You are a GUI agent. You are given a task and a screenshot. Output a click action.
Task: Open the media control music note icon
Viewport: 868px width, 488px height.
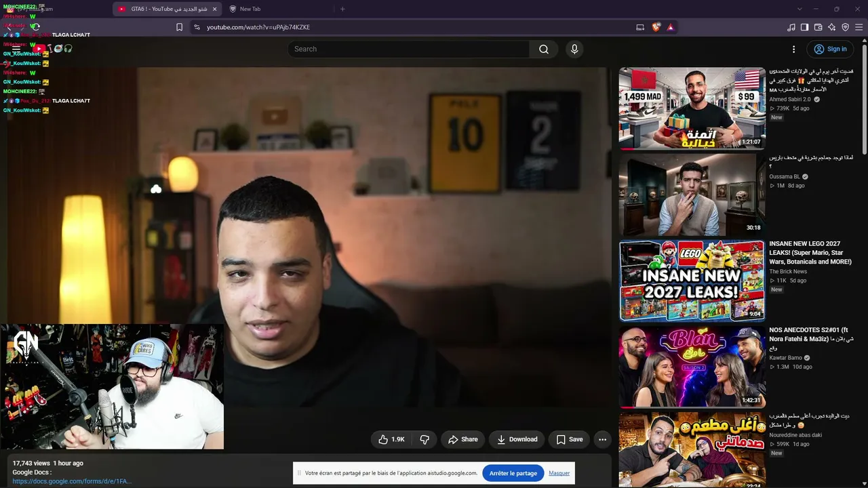pos(791,27)
